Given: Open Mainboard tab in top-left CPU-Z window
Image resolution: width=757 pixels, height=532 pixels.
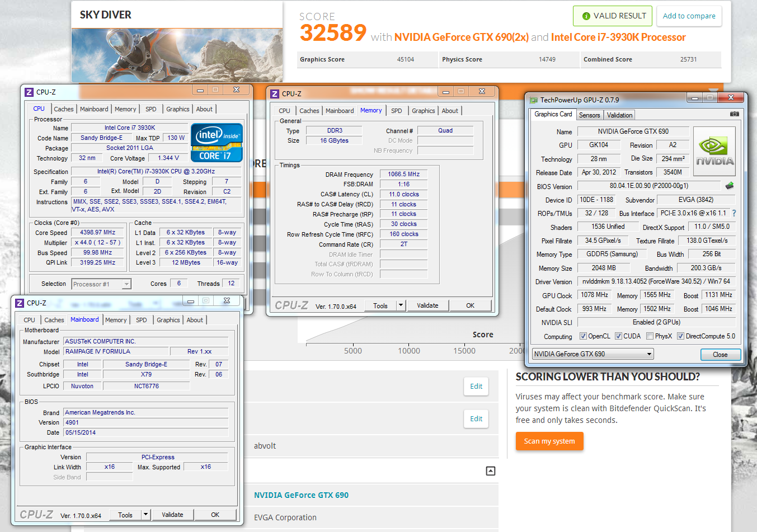Looking at the screenshot, I should pos(94,109).
